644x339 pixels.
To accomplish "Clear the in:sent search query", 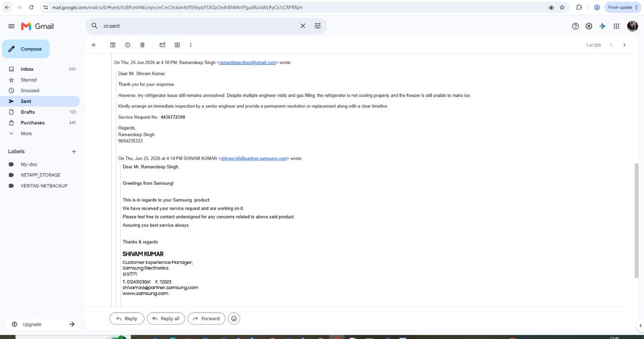I will (303, 26).
